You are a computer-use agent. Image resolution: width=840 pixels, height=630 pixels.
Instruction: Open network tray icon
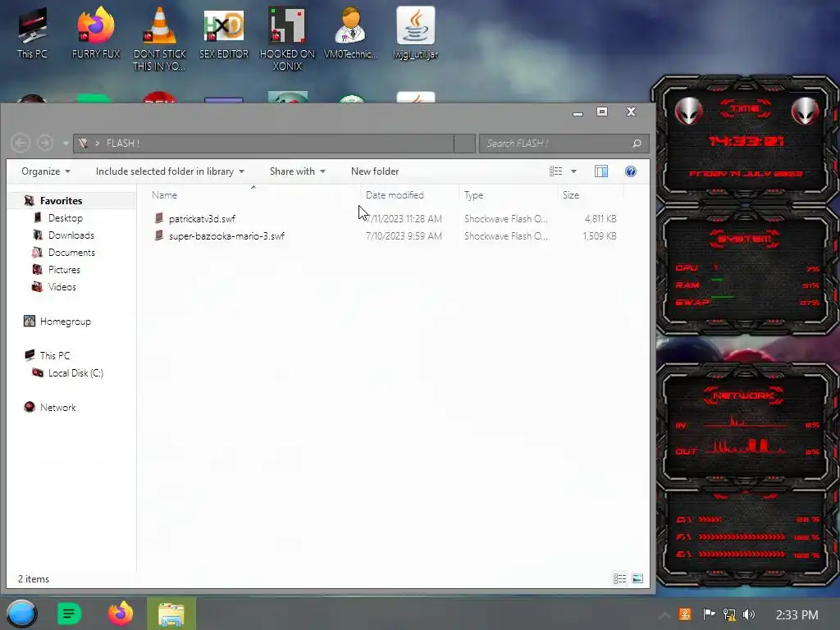[x=729, y=614]
